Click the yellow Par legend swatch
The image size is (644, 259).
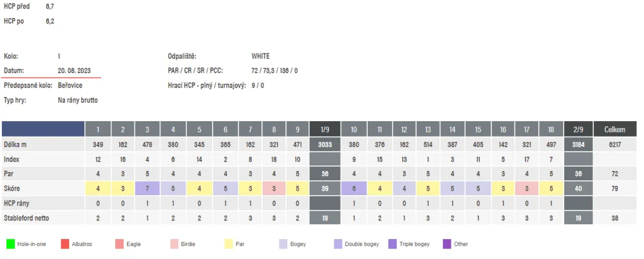(229, 244)
